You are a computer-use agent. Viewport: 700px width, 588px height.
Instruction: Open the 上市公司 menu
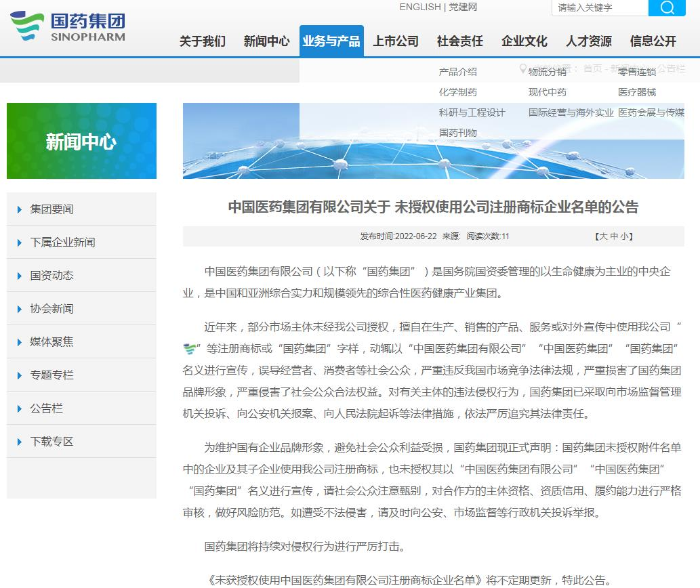tap(396, 41)
